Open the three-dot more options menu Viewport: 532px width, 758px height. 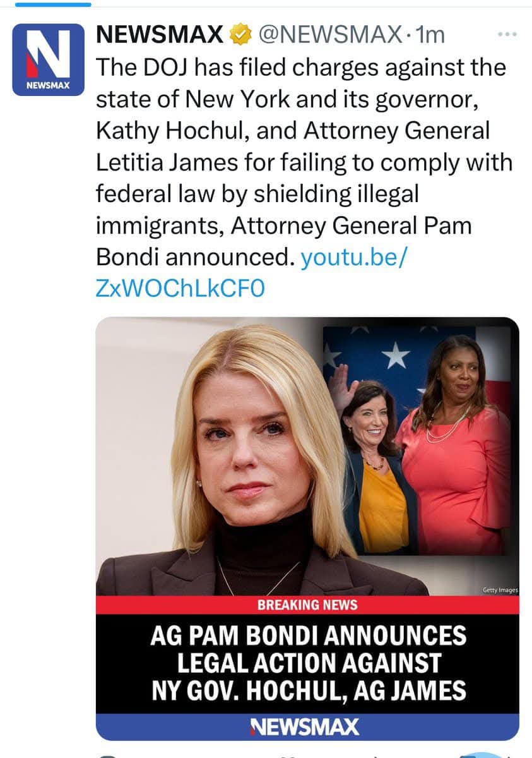tap(507, 34)
